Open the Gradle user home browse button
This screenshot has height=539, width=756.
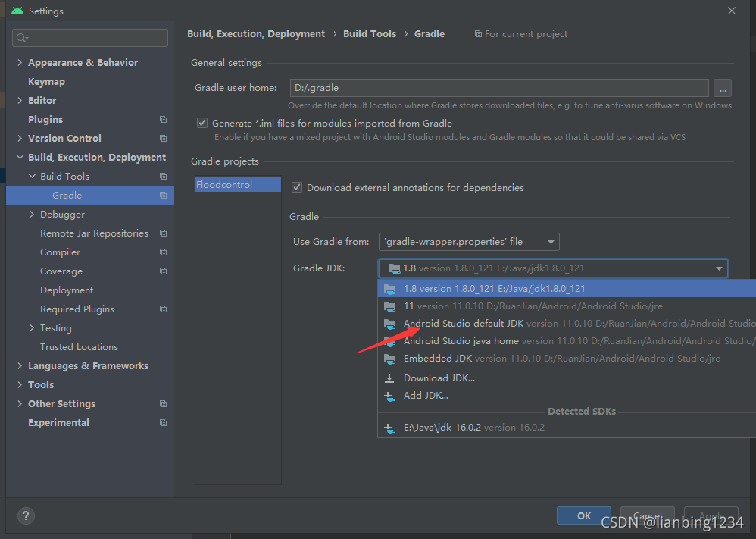tap(722, 87)
